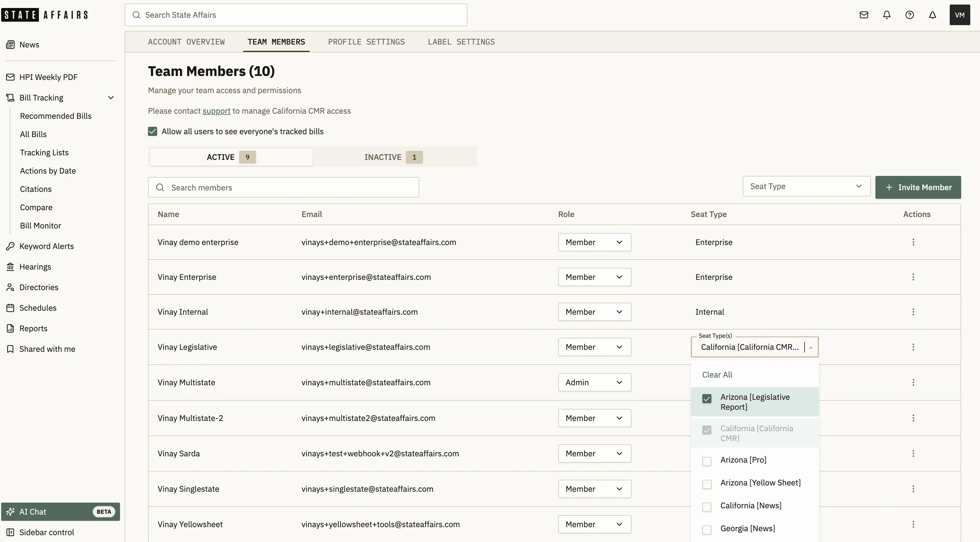Focus the Search State Affairs field

click(296, 15)
